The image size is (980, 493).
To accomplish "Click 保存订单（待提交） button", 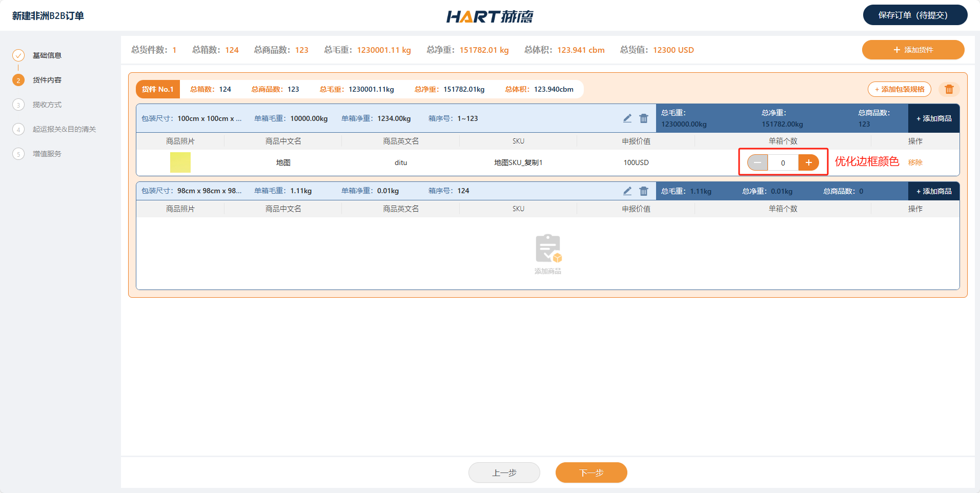I will [915, 15].
